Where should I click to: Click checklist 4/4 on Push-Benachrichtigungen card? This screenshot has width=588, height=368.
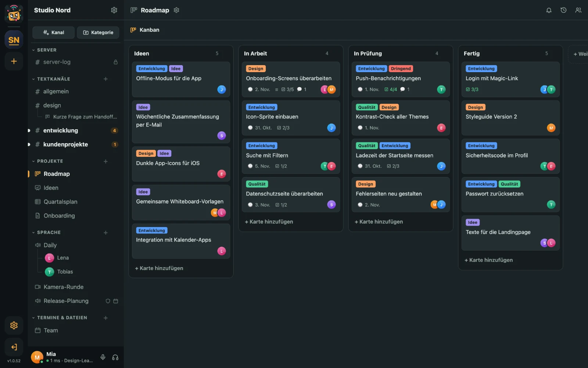[x=391, y=89]
